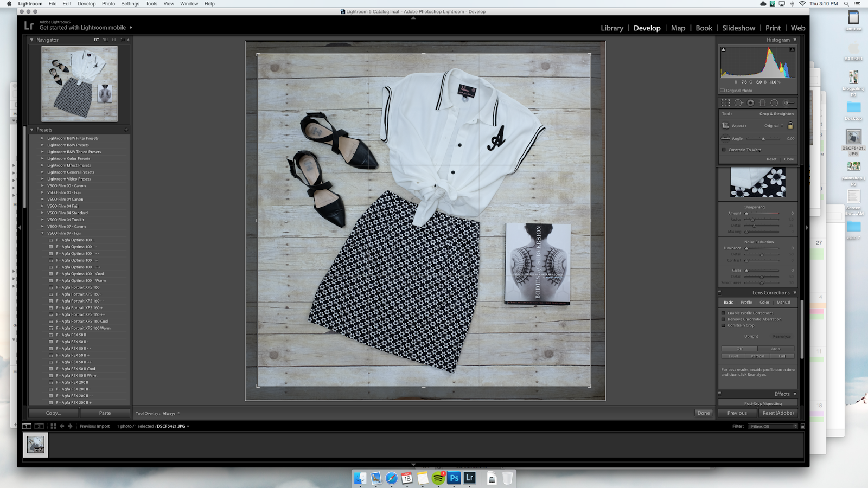The height and width of the screenshot is (488, 868).
Task: Toggle Original Photo checkbox under histogram
Action: [723, 91]
